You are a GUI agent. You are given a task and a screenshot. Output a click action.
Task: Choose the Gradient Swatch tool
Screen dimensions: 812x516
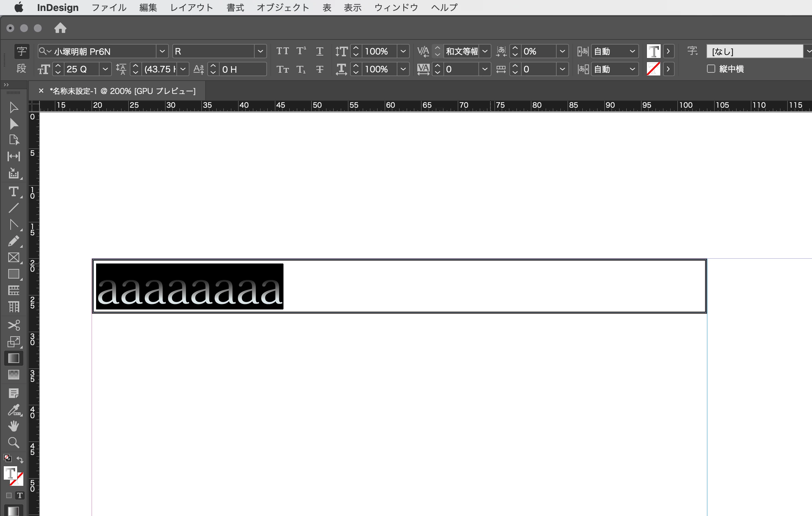click(x=13, y=358)
